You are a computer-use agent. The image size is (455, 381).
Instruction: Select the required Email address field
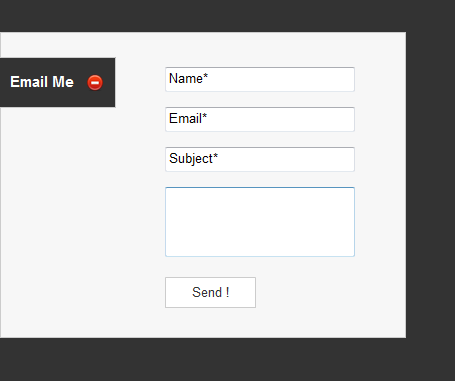coord(260,119)
